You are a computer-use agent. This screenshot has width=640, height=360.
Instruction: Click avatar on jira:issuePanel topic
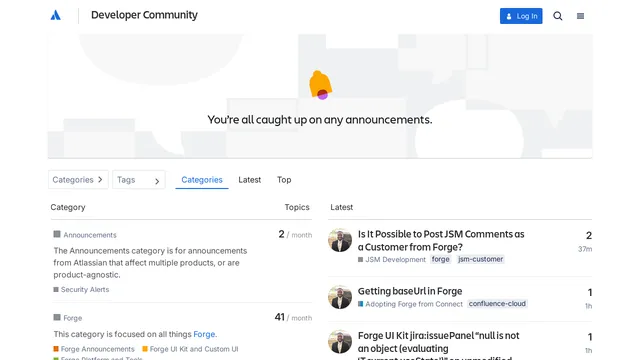[340, 341]
